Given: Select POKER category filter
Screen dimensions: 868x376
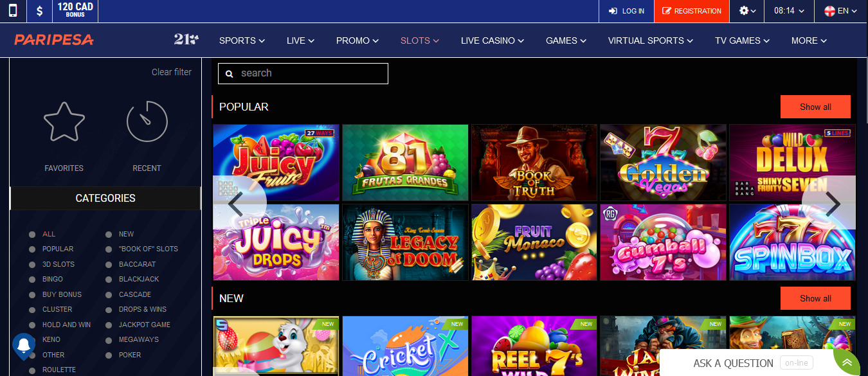Looking at the screenshot, I should 130,355.
